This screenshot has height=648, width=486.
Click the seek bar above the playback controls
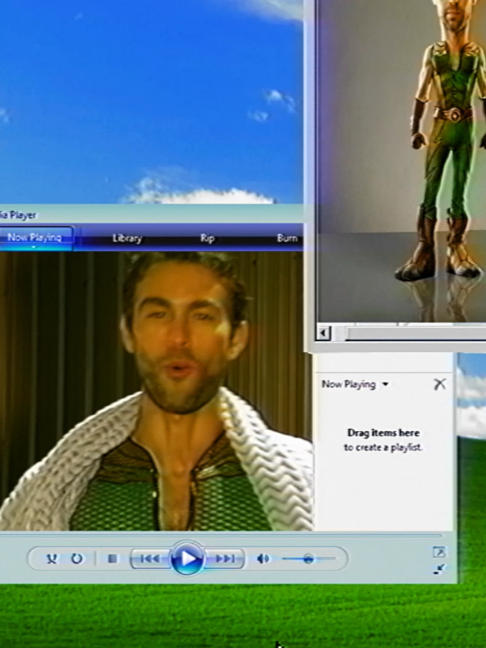click(221, 536)
